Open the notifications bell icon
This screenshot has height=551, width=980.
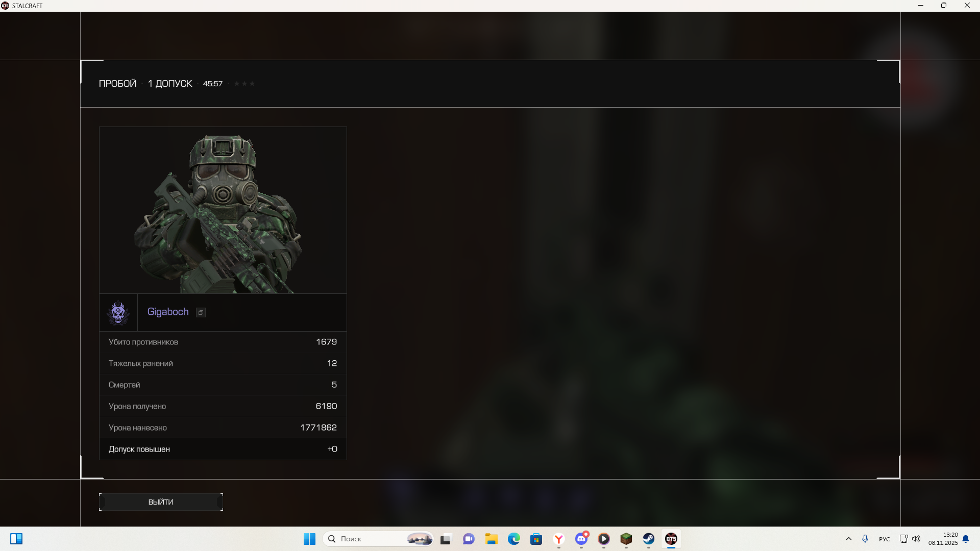click(966, 539)
